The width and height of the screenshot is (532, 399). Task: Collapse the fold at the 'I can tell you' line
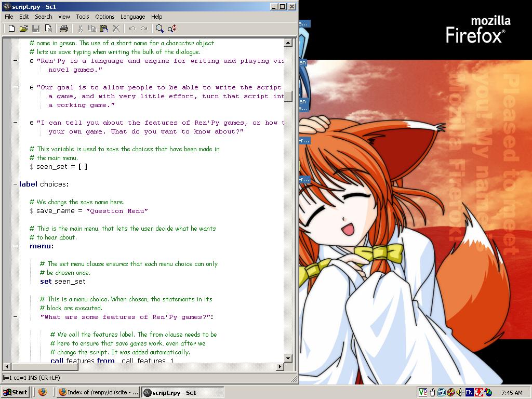pyautogui.click(x=15, y=123)
